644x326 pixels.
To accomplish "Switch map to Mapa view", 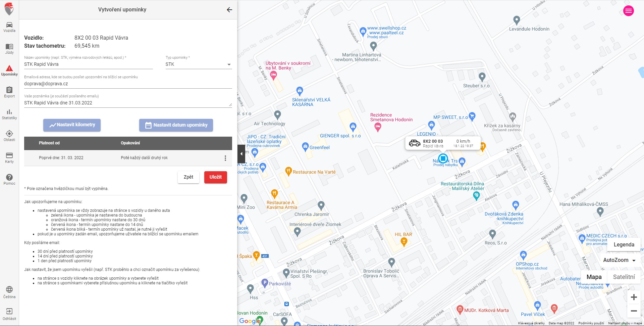I will point(594,277).
